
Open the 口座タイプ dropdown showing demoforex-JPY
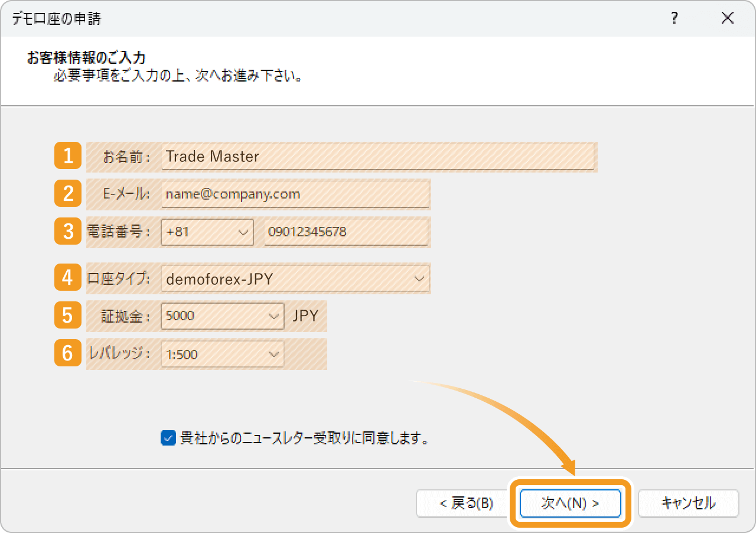pyautogui.click(x=295, y=278)
